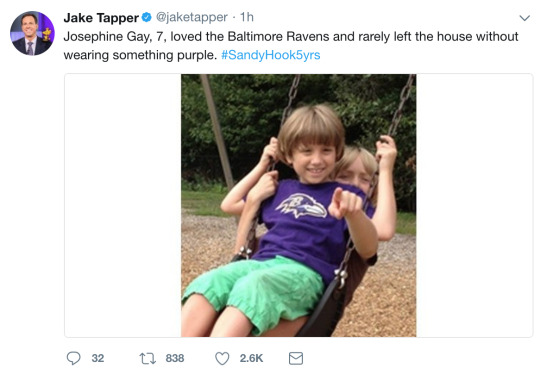Open the @jaketapper handle link
The height and width of the screenshot is (374, 540).
(192, 17)
